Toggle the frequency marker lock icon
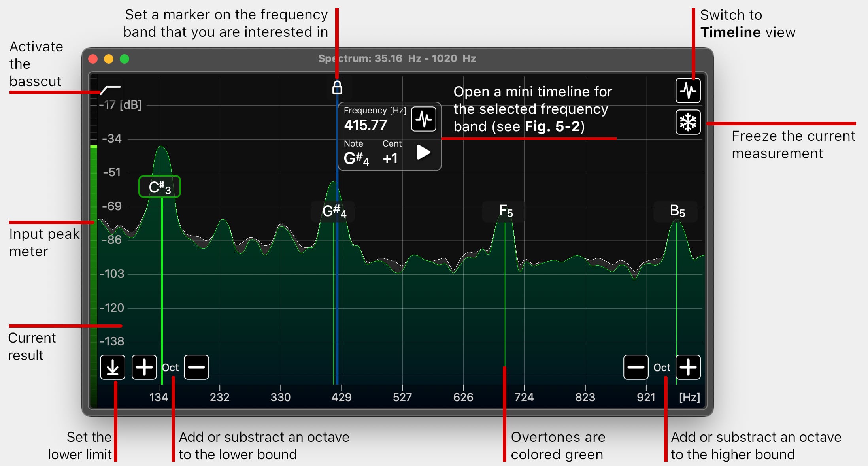This screenshot has width=868, height=466. [337, 87]
